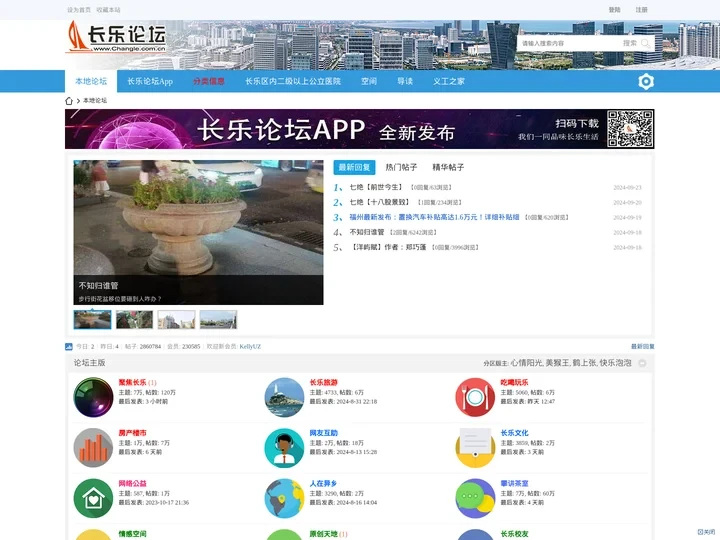Open post 七绝【前世今生】
This screenshot has width=720, height=540.
376,187
